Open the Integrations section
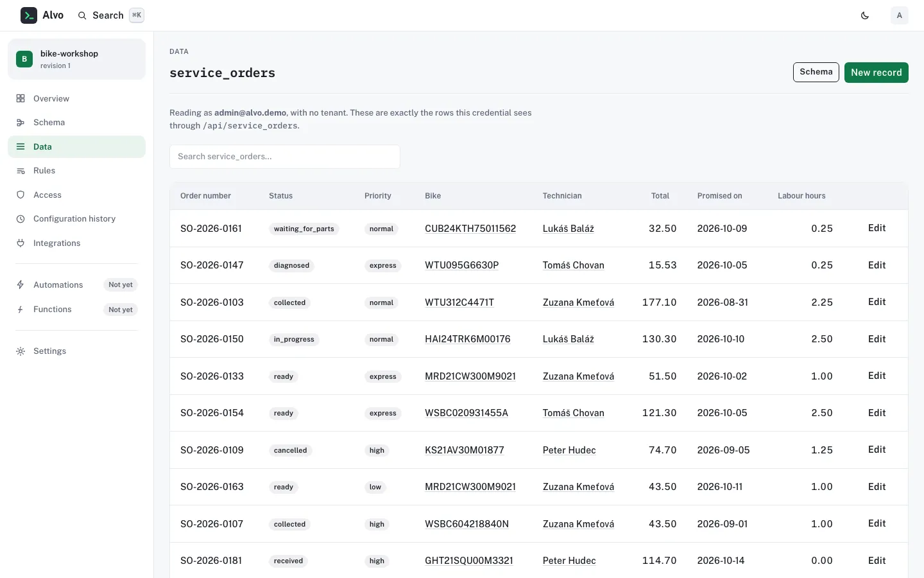The width and height of the screenshot is (924, 578). click(x=76, y=243)
